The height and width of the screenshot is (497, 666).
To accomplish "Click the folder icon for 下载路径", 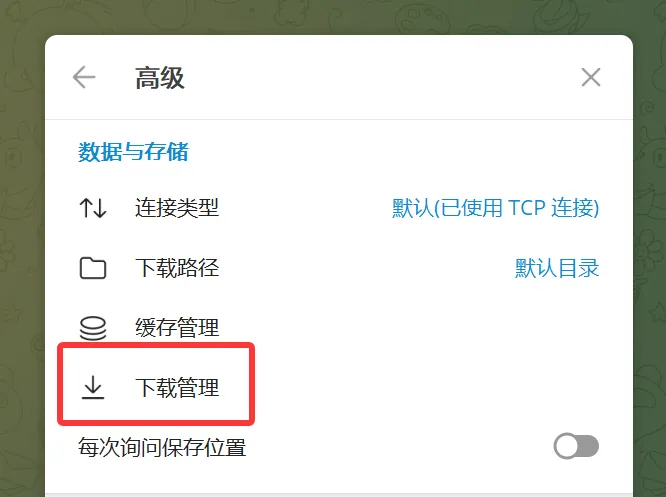I will click(93, 268).
